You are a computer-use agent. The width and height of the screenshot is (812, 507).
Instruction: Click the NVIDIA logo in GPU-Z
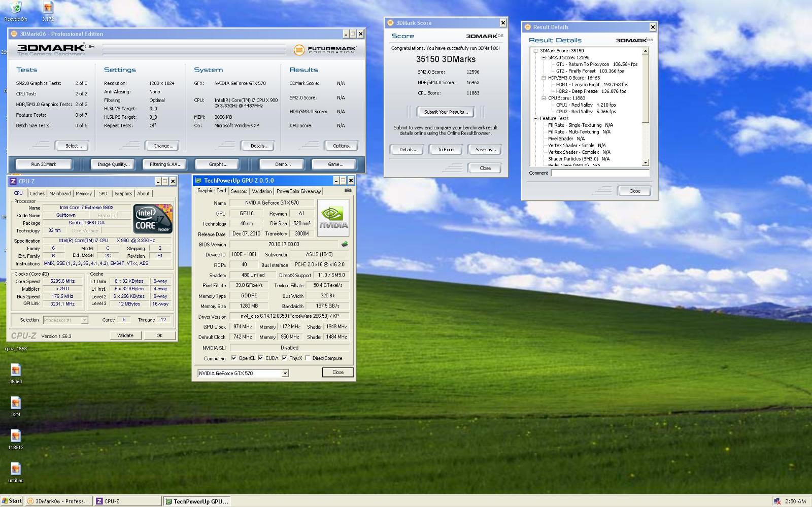coord(333,218)
